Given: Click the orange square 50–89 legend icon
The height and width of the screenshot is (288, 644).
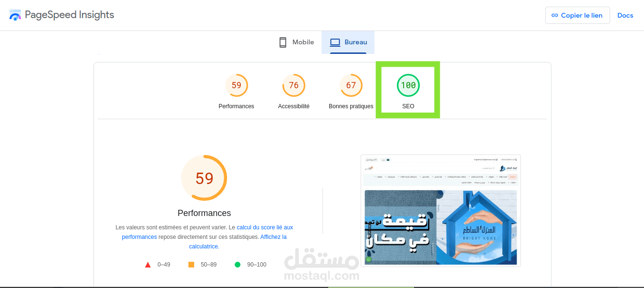Looking at the screenshot, I should tap(191, 265).
